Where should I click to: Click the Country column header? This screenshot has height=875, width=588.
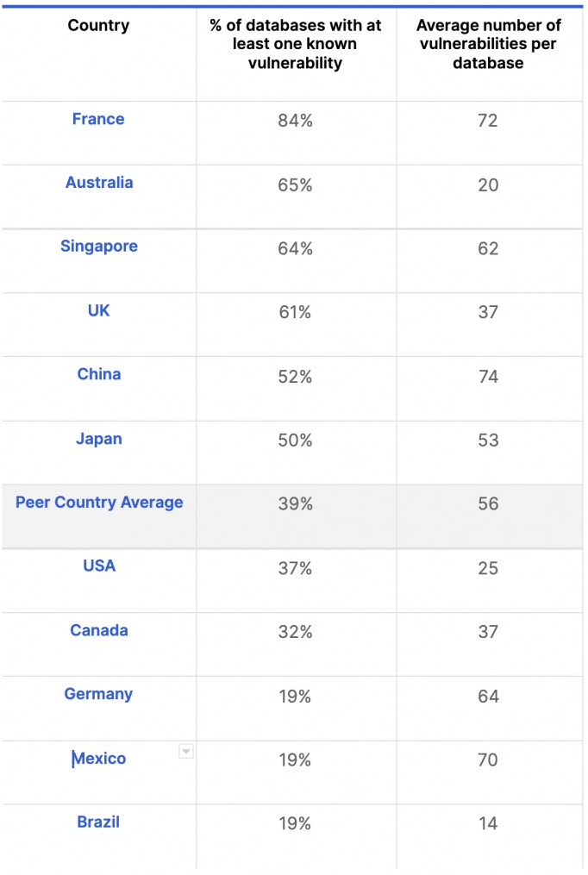99,25
